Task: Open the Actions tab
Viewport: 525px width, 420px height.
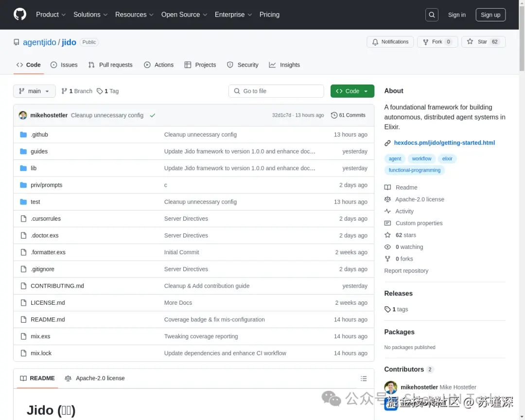Action: 158,65
